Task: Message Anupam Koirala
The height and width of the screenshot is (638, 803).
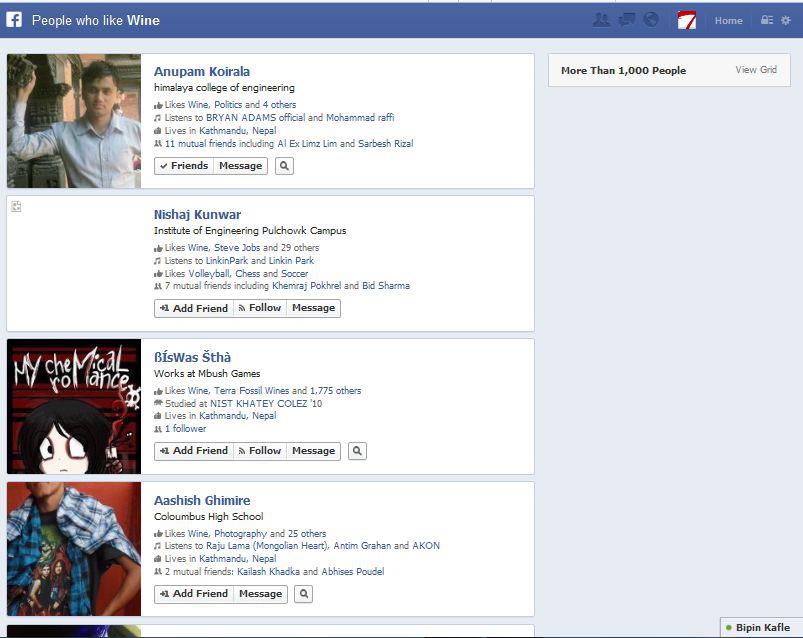Action: [x=240, y=166]
